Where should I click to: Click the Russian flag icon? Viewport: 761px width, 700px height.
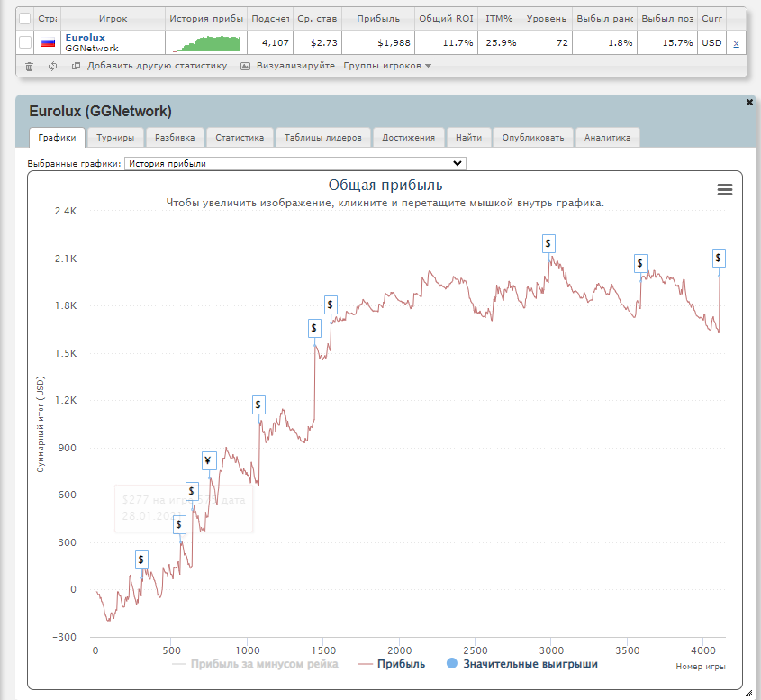tap(48, 42)
